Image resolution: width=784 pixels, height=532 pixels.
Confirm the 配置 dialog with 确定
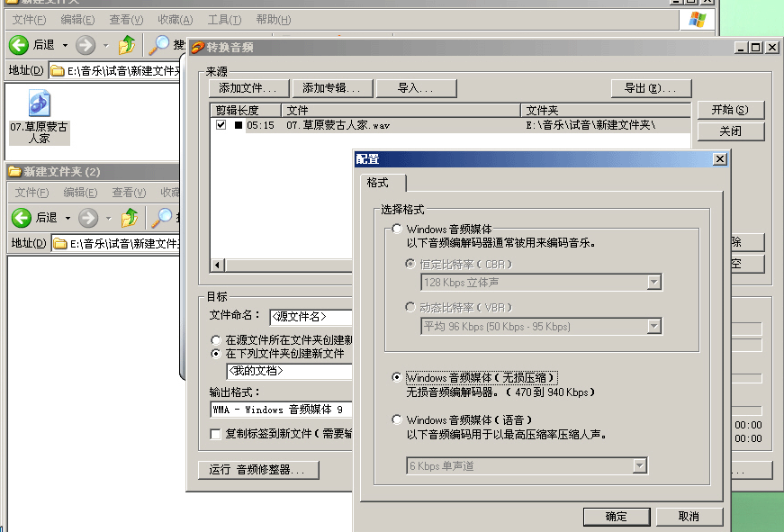pyautogui.click(x=617, y=517)
